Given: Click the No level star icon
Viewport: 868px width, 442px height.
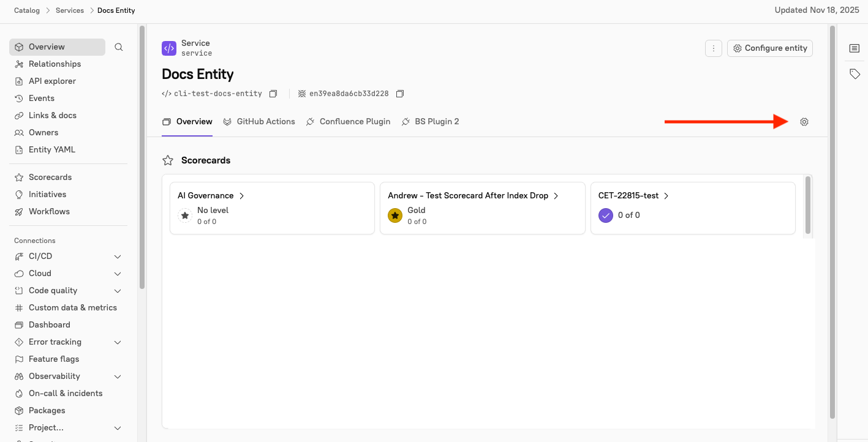Looking at the screenshot, I should click(185, 215).
